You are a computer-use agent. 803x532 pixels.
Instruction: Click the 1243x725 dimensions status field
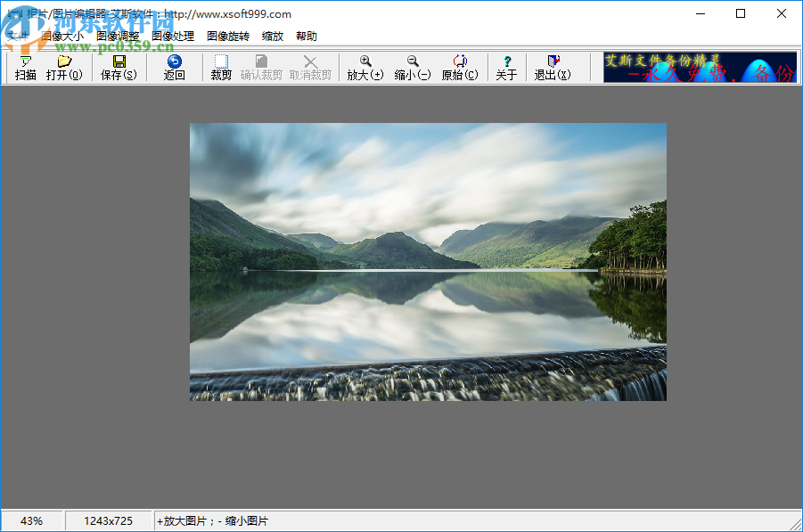click(x=108, y=520)
